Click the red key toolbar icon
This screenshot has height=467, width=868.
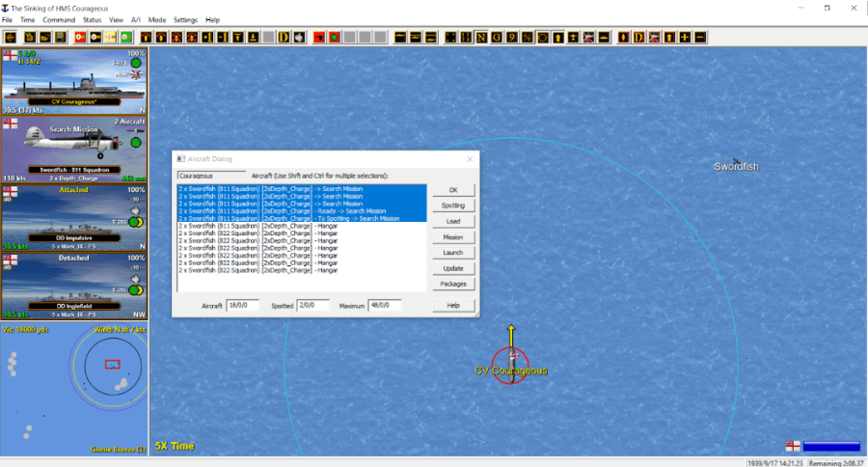[80, 37]
